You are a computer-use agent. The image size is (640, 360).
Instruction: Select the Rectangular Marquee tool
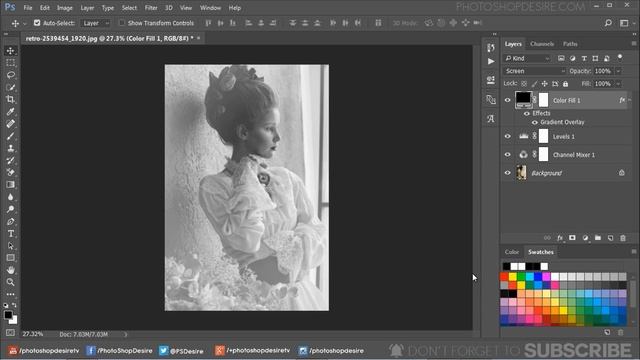click(11, 63)
